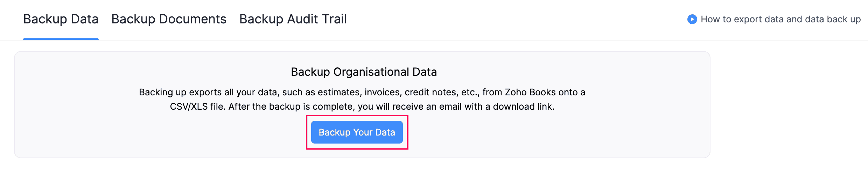Click the word 'Trail' in the third tab
868x190 pixels.
tap(334, 19)
